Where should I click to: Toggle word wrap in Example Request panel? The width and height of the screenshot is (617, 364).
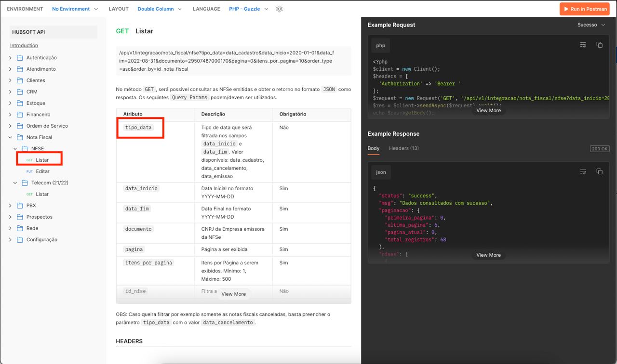tap(583, 45)
